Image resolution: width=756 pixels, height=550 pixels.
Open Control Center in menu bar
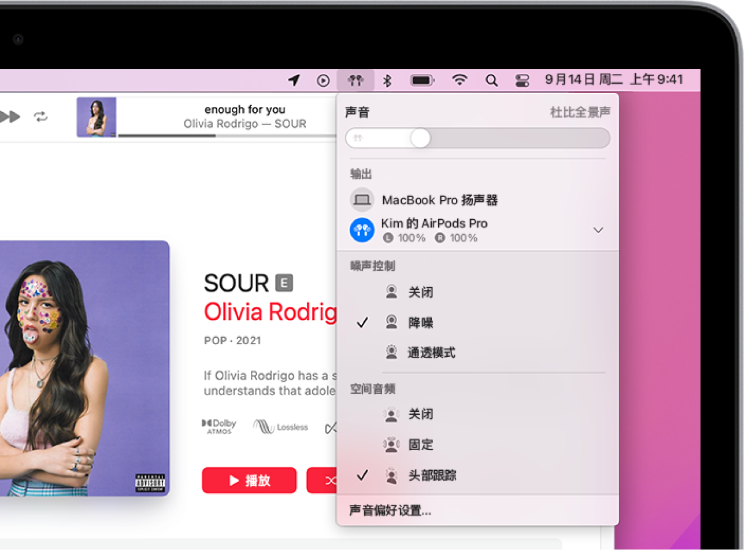522,79
